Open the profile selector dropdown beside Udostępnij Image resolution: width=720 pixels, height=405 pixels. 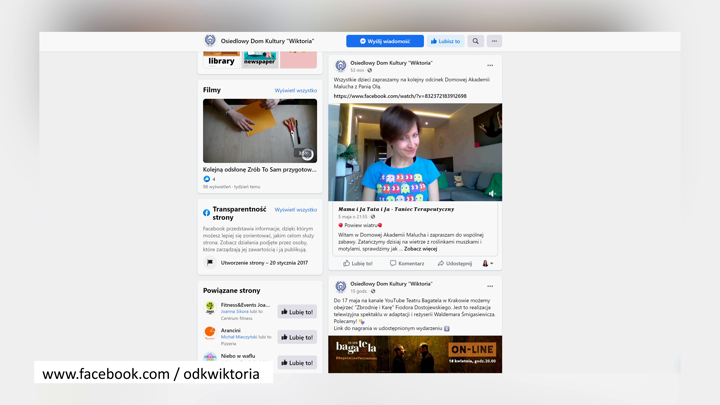pos(487,263)
